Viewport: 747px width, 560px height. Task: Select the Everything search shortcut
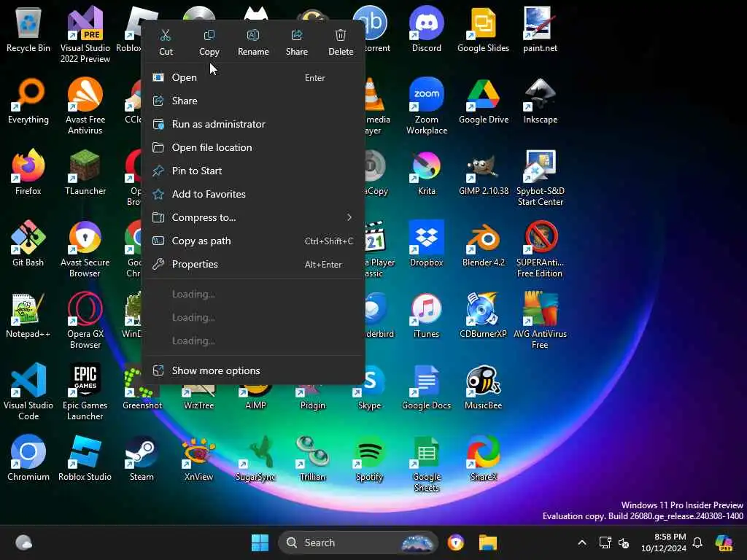28,101
